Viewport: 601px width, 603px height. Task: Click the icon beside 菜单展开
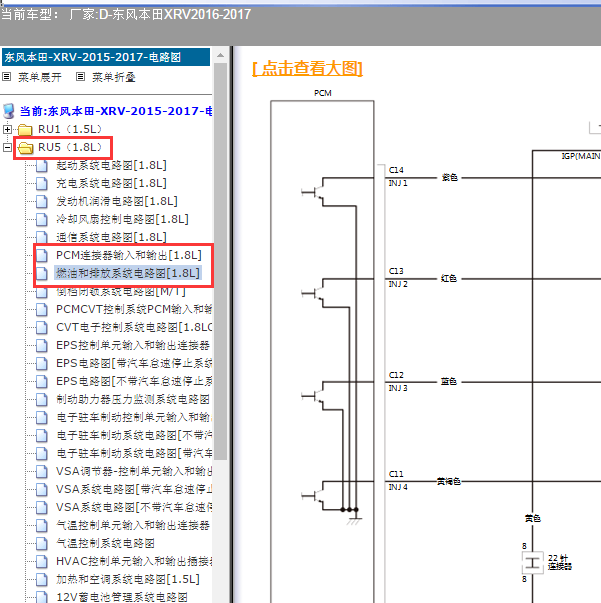[x=7, y=77]
